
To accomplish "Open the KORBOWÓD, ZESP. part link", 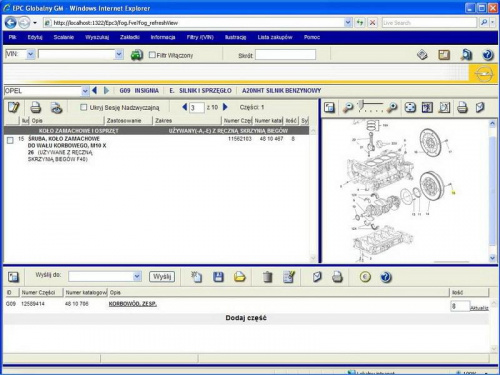I will (133, 304).
